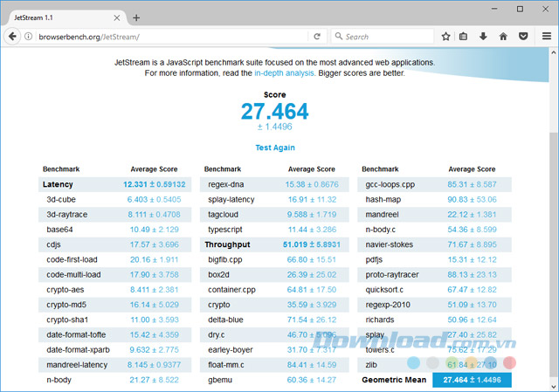Open a new tab with the plus button
The height and width of the screenshot is (392, 559).
[x=136, y=17]
